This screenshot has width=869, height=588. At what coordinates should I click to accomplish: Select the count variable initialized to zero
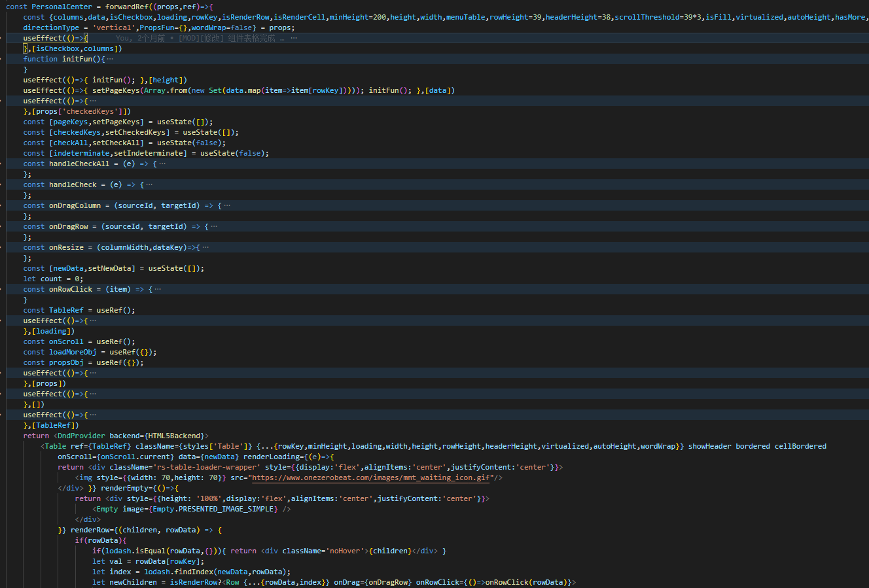51,278
